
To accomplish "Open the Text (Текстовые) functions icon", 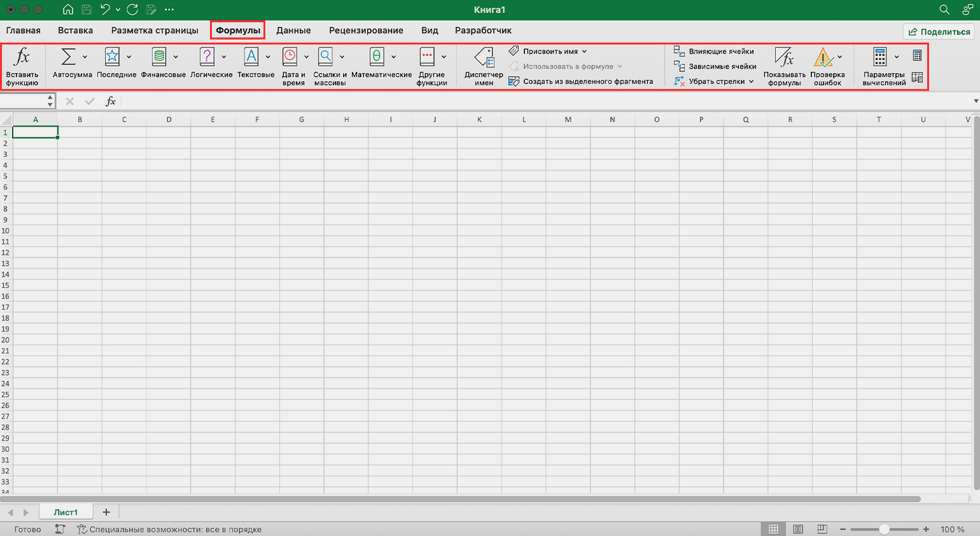I will click(x=251, y=57).
